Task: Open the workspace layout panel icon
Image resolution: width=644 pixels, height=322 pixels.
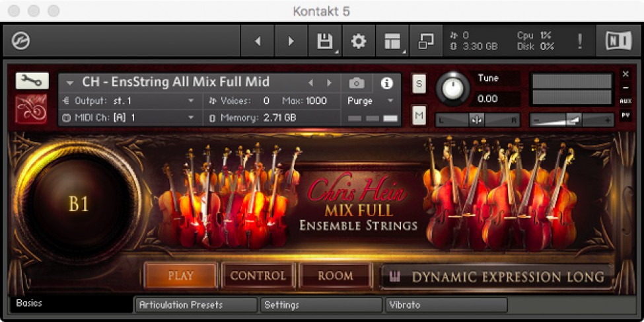Action: (x=392, y=42)
